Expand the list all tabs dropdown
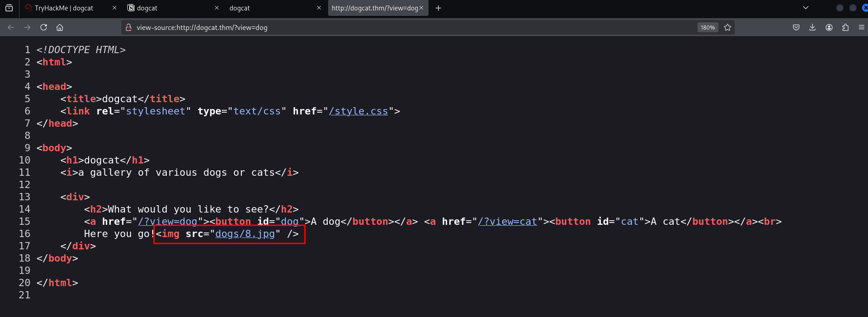Screen dimensions: 868x317 point(806,8)
